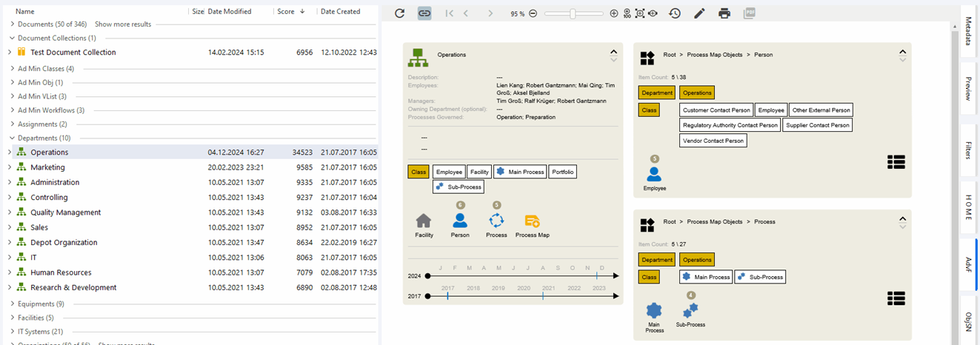The image size is (980, 345).
Task: Click the printer icon
Action: (724, 13)
